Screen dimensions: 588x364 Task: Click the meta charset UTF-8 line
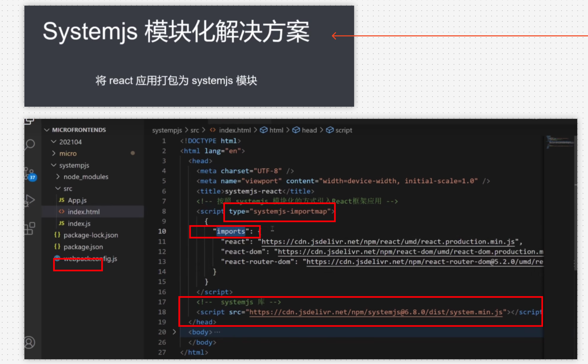(245, 171)
